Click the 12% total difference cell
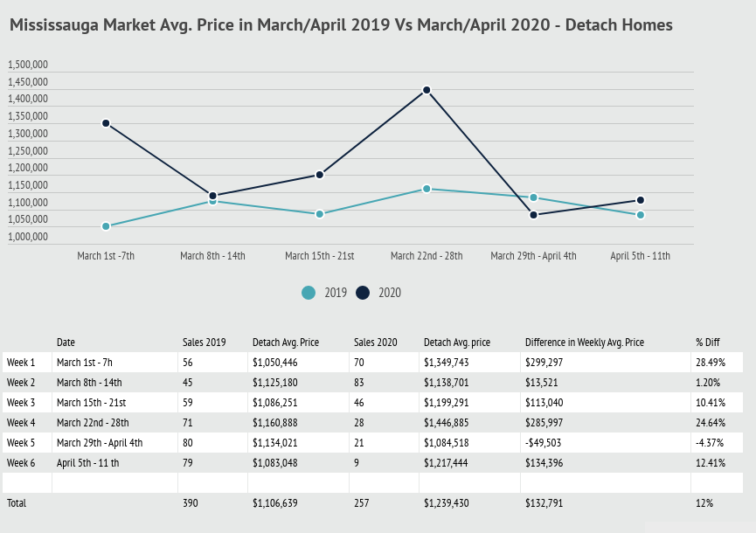756x533 pixels. click(x=704, y=503)
